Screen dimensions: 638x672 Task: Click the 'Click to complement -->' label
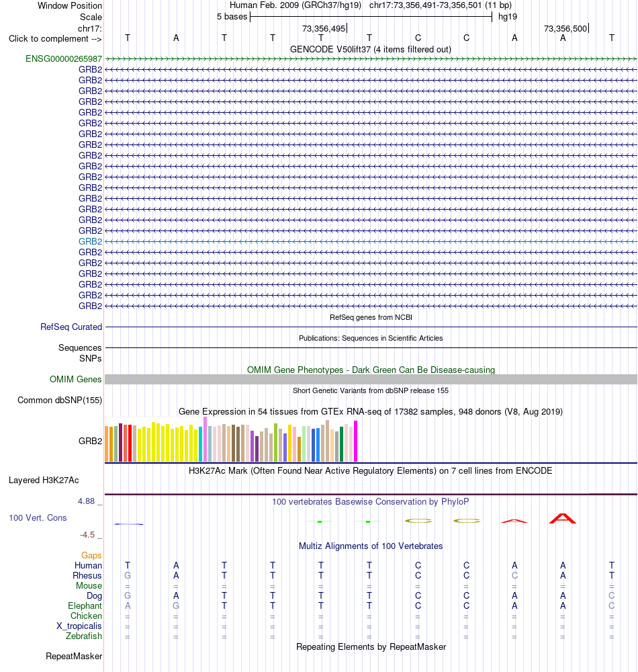55,38
